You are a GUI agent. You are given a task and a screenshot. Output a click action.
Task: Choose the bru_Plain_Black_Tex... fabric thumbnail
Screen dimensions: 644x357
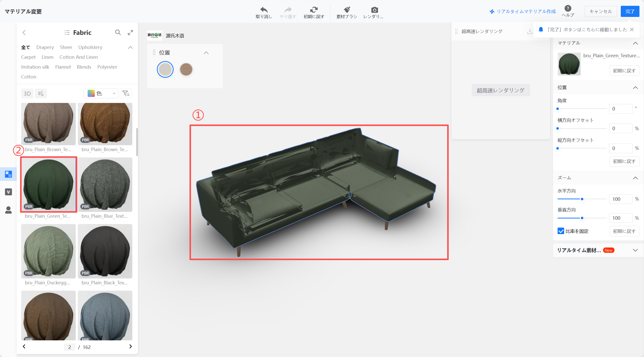click(105, 251)
